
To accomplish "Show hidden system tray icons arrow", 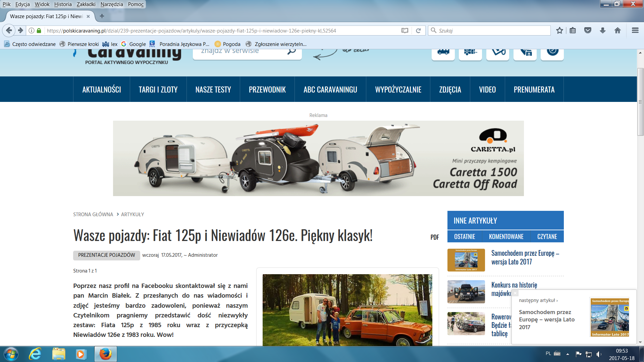I will (x=568, y=354).
